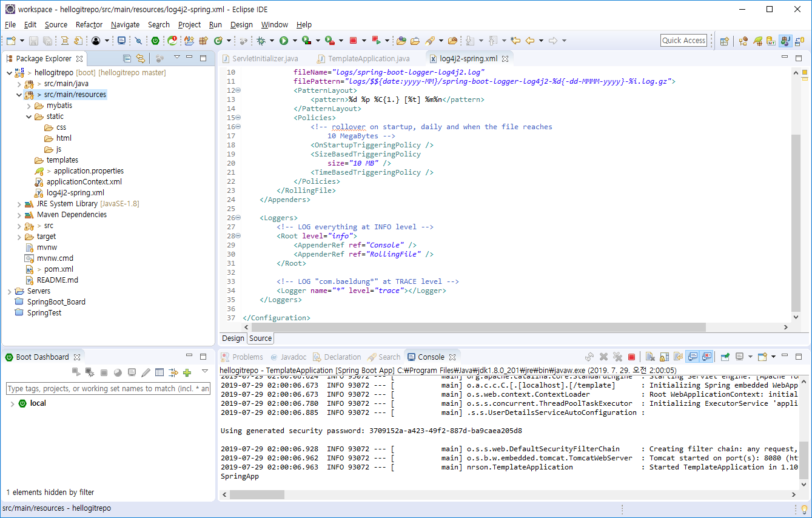Switch to the Git perspective icon
812x518 pixels.
771,41
